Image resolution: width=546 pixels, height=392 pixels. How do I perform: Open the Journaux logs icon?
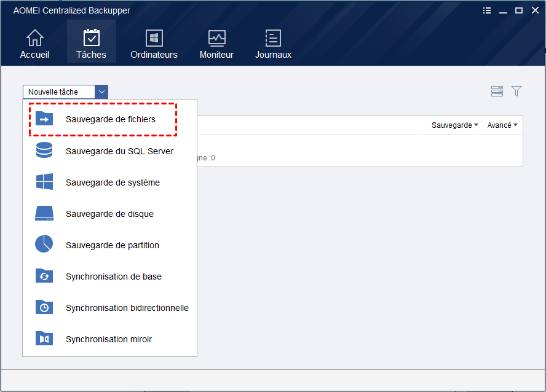tap(273, 38)
